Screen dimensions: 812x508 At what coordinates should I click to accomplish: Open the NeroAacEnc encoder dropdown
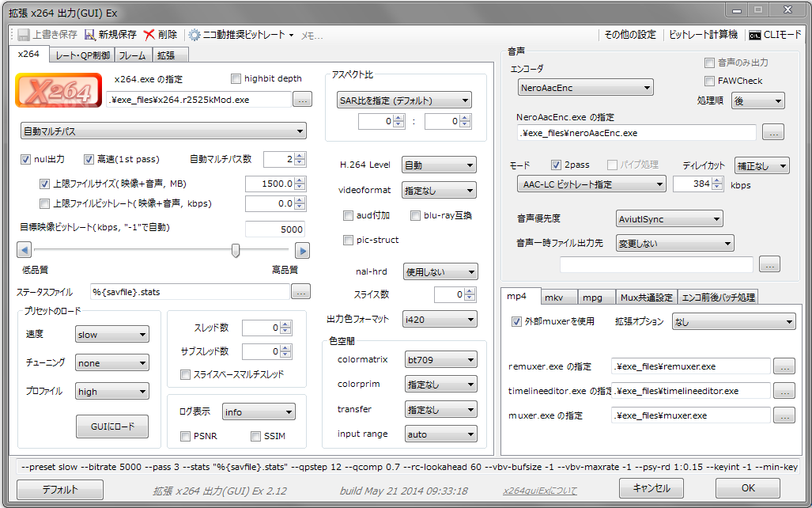pos(586,88)
